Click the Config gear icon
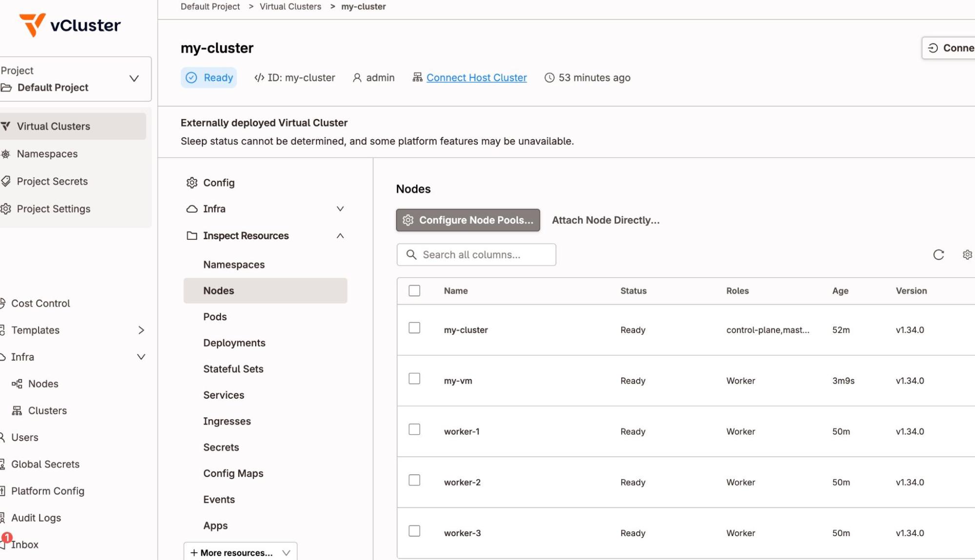This screenshot has height=560, width=975. coord(192,183)
